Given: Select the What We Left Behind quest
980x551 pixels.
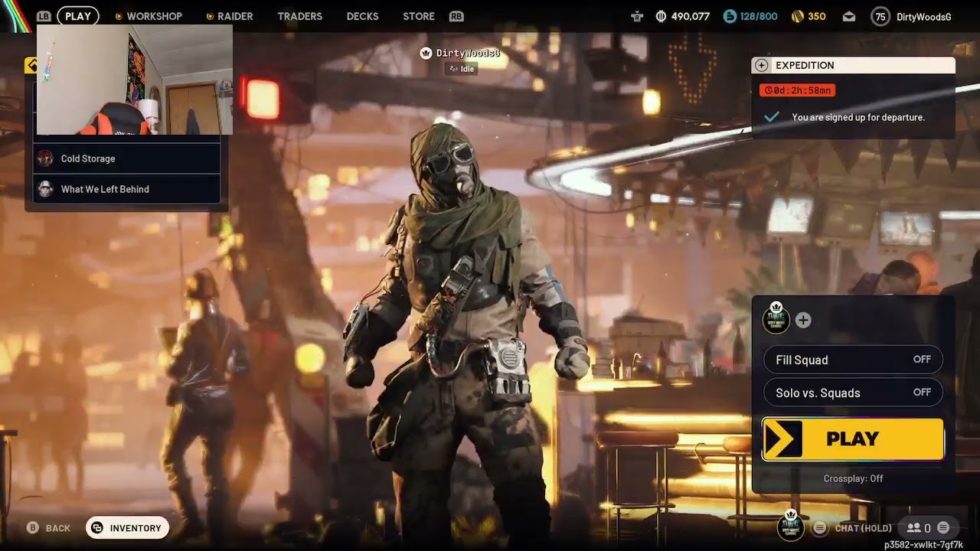Looking at the screenshot, I should (x=128, y=189).
